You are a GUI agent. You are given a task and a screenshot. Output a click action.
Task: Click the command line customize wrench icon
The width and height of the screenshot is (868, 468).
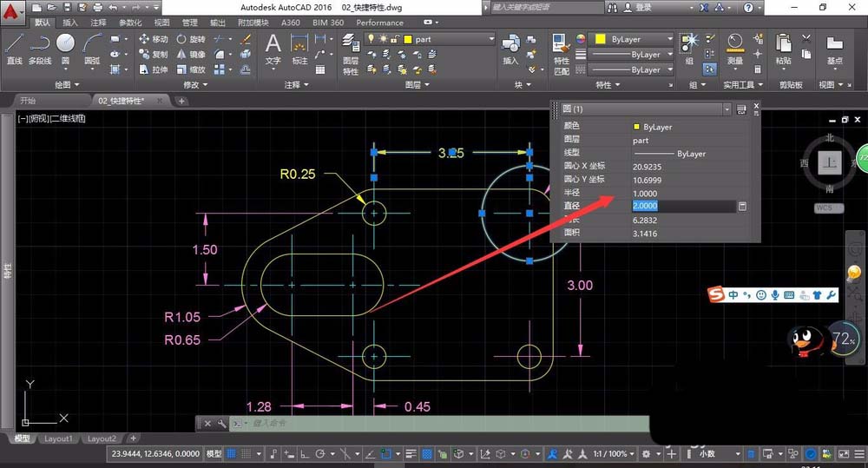pyautogui.click(x=221, y=424)
